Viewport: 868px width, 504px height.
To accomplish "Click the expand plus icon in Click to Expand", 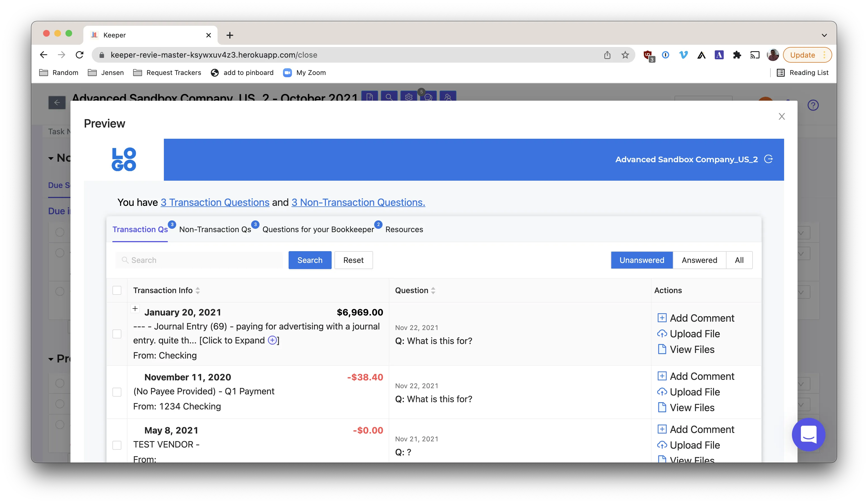I will coord(272,340).
